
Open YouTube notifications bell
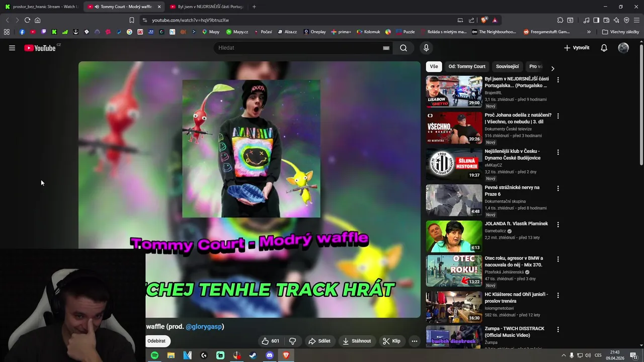point(604,48)
